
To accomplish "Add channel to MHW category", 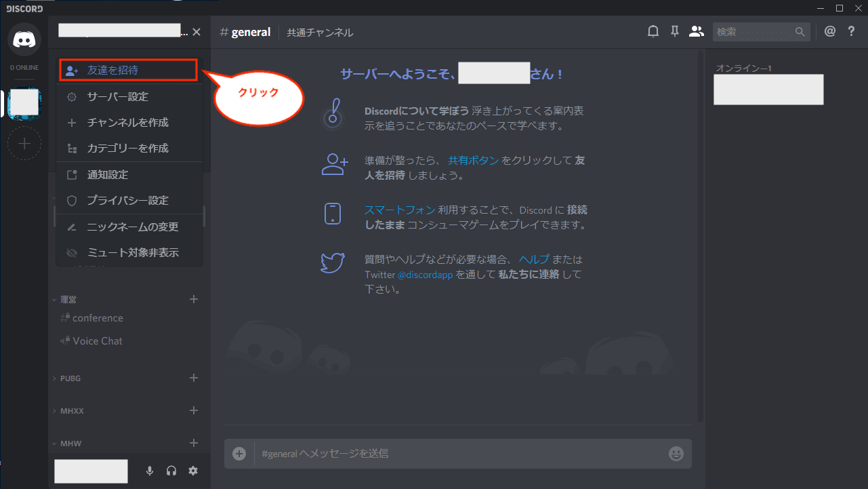I will pyautogui.click(x=194, y=443).
